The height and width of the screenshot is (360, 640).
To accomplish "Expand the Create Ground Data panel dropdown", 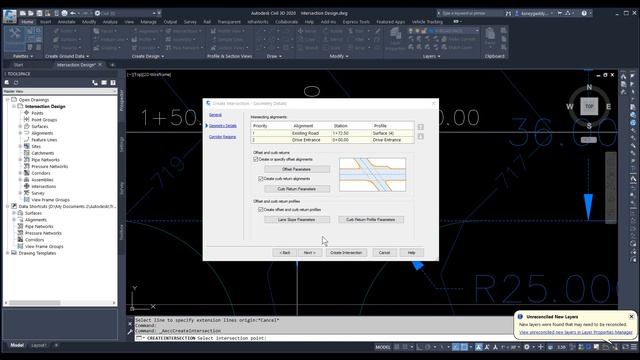I will point(67,56).
